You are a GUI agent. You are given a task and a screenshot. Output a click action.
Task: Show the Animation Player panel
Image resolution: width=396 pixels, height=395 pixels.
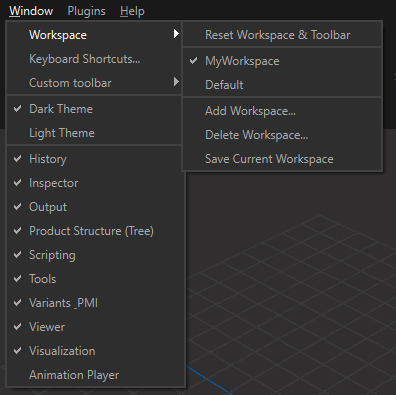click(96, 375)
